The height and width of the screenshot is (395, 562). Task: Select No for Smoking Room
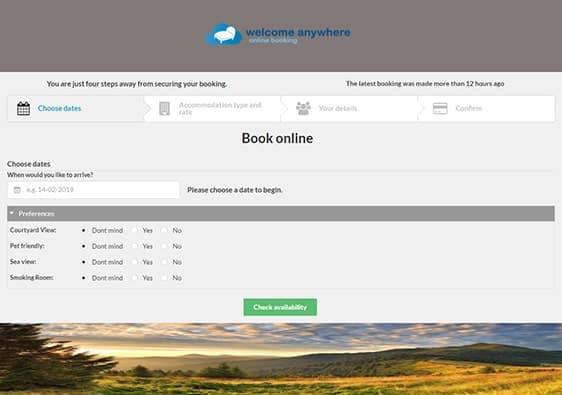point(164,278)
